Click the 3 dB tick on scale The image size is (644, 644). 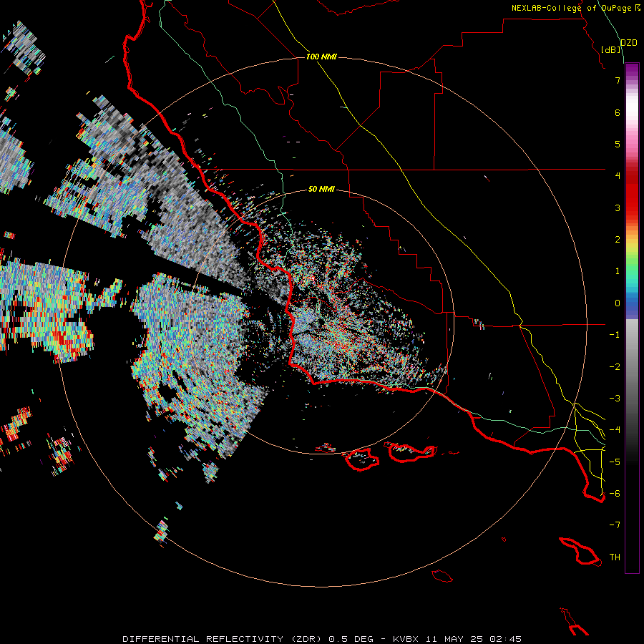(618, 208)
